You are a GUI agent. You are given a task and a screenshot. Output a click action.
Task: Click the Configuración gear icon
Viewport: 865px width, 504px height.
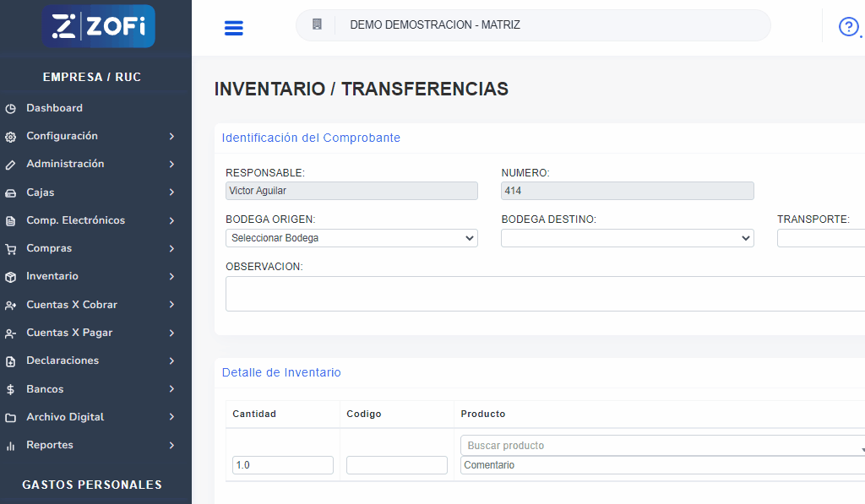10,137
